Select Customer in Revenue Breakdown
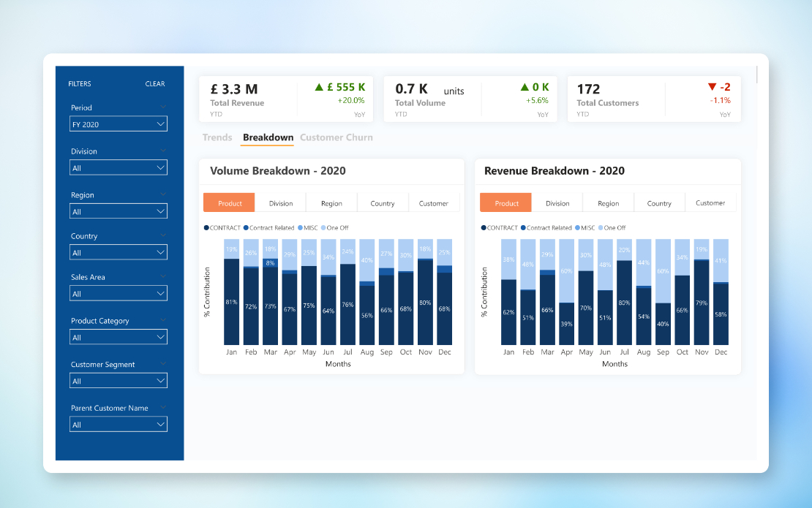 point(710,202)
